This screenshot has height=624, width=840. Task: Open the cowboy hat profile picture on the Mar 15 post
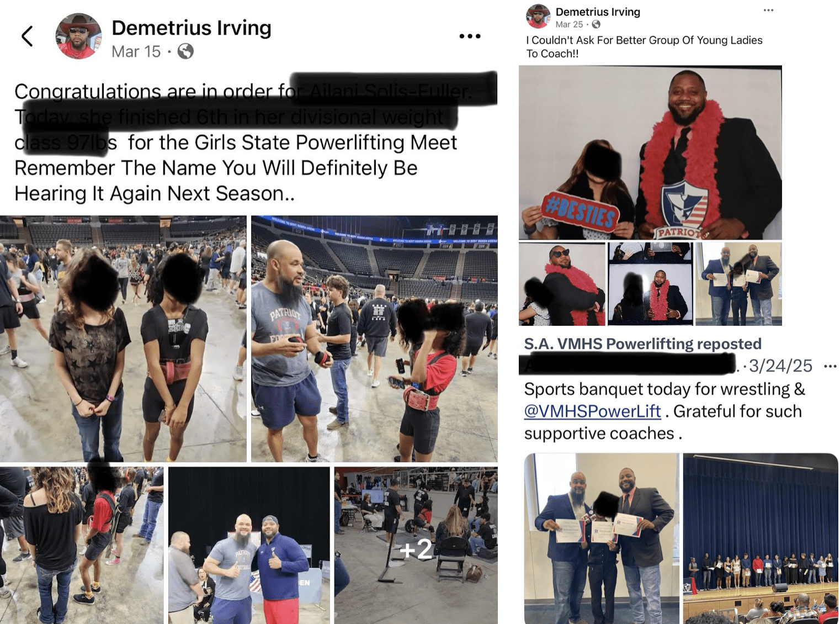[x=78, y=36]
